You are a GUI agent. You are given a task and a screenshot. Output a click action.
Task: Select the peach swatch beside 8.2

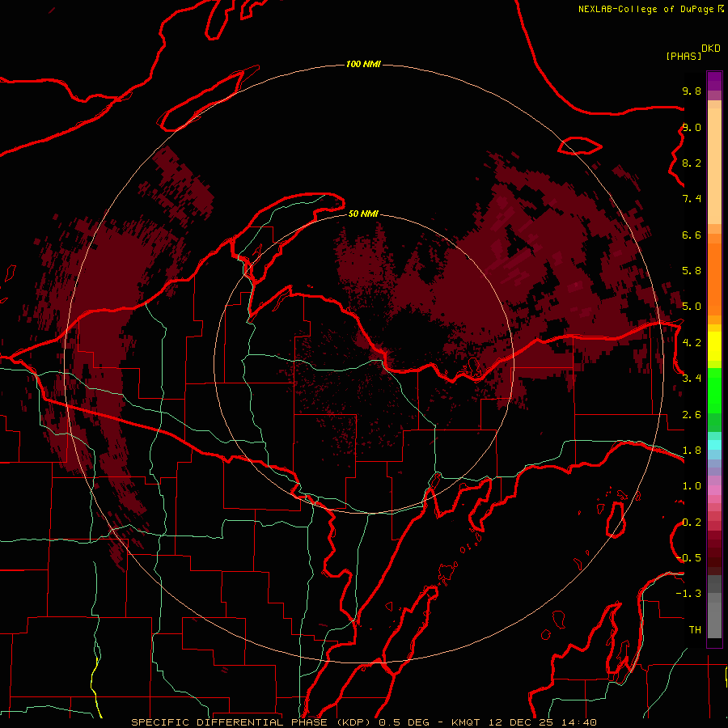point(714,165)
